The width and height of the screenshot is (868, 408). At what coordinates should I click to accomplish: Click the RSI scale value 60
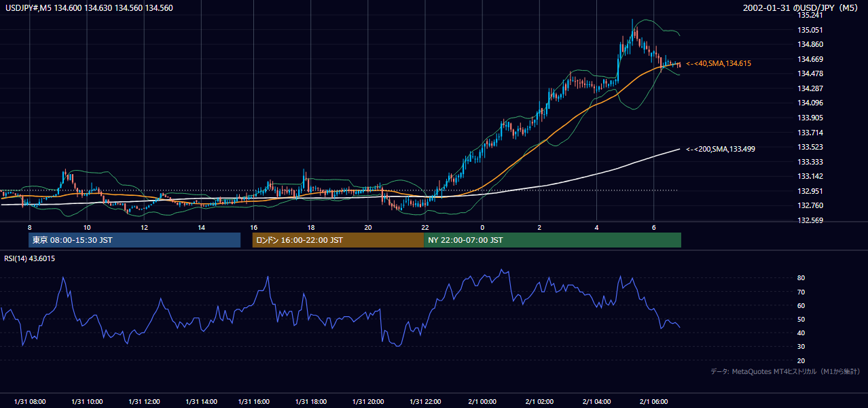coord(801,306)
